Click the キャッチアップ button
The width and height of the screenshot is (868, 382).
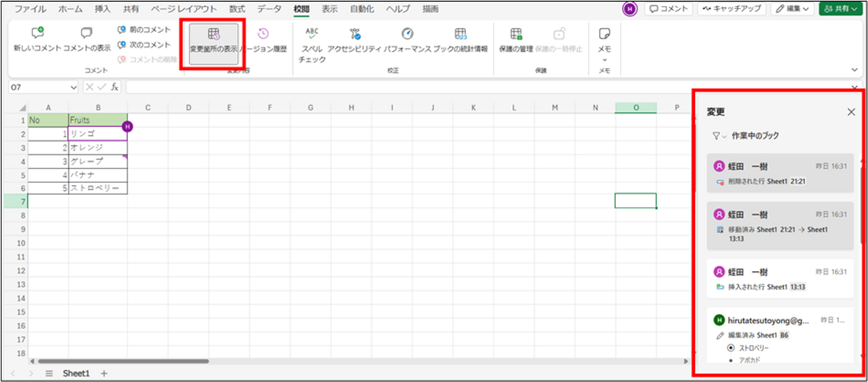[731, 9]
